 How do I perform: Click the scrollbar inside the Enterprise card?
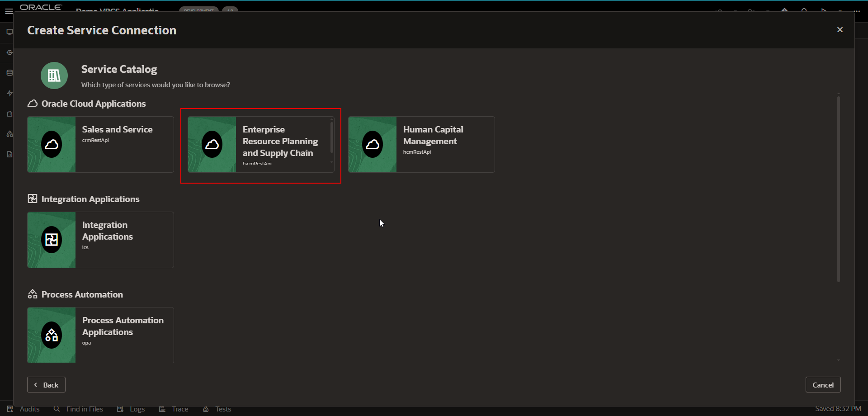tap(332, 137)
